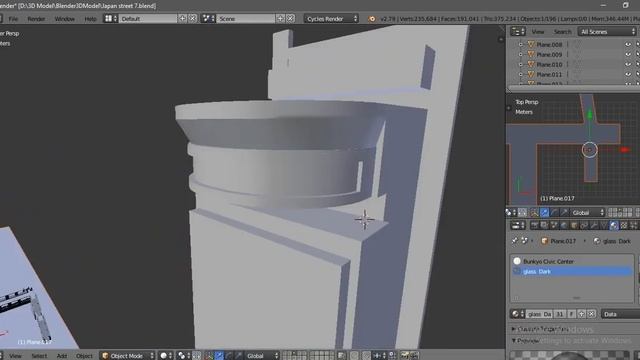
Task: Select Plane.011 in the outliner
Action: pos(549,74)
